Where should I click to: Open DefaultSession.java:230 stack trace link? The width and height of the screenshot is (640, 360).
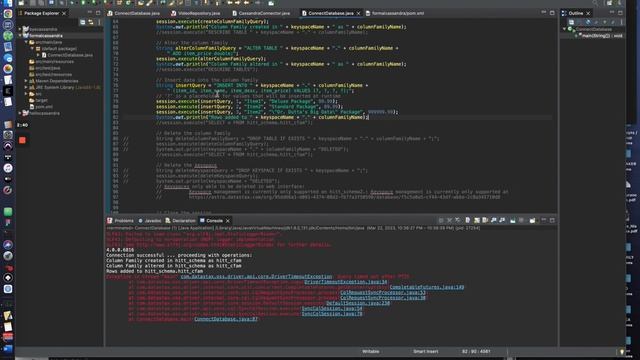[358, 303]
